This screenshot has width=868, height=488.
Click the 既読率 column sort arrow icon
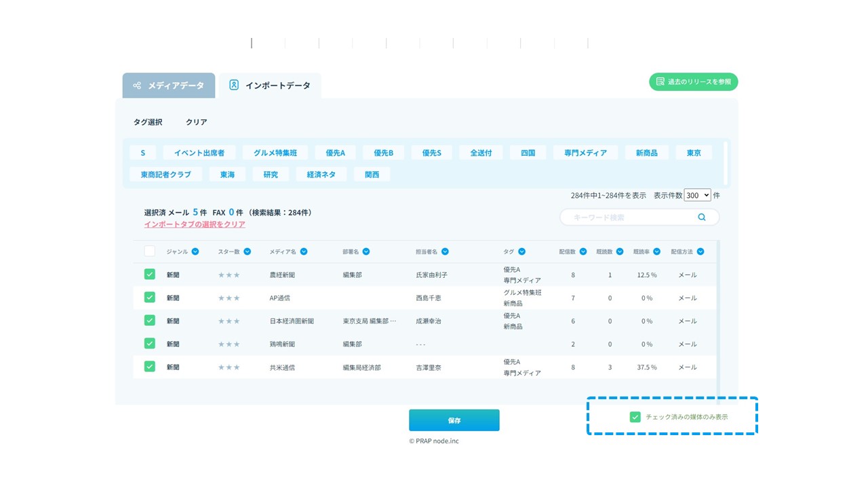[x=657, y=251]
